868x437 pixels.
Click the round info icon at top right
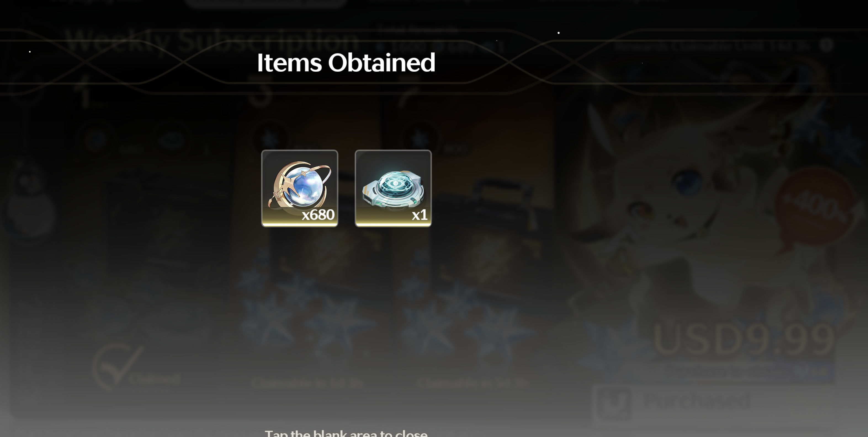(x=826, y=45)
